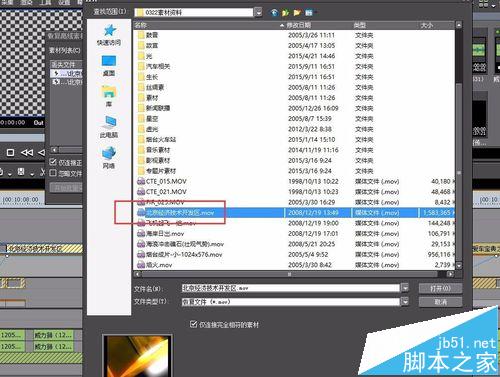Create a new folder
500x377 pixels.
pyautogui.click(x=297, y=13)
